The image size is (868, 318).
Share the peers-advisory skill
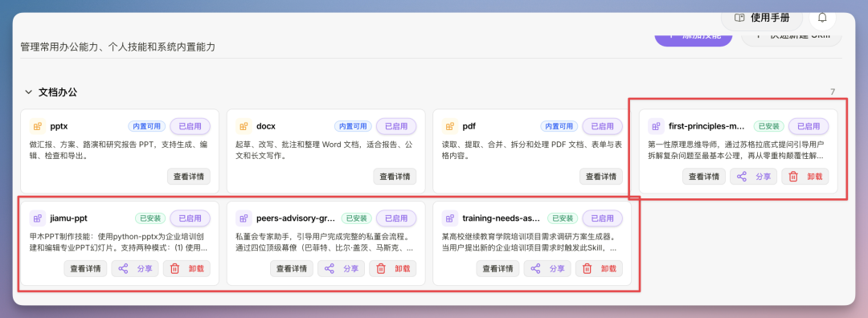341,269
